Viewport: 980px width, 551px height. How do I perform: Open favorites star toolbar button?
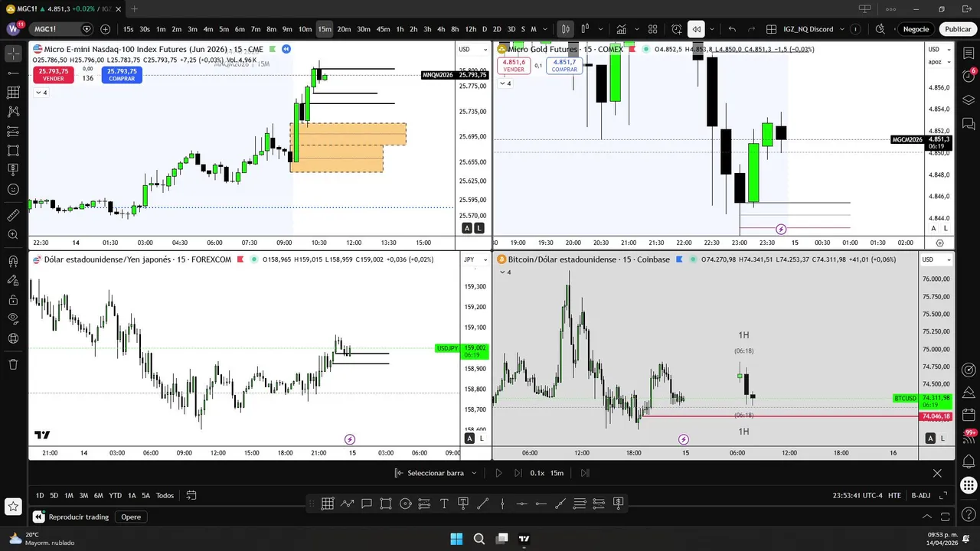click(x=13, y=506)
